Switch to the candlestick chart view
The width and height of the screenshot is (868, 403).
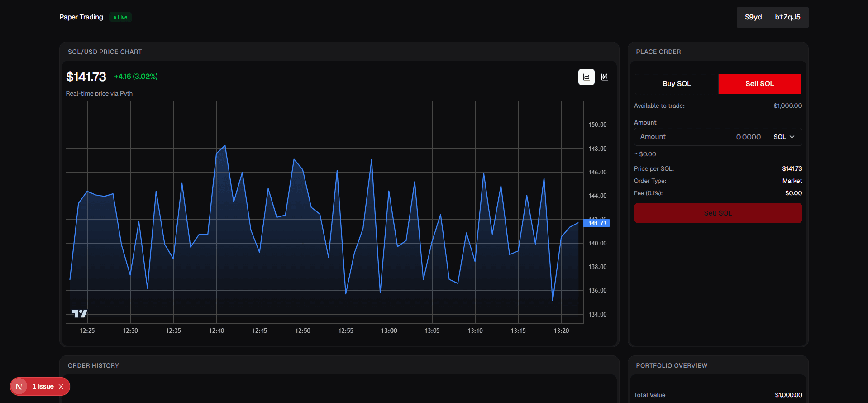pos(604,77)
